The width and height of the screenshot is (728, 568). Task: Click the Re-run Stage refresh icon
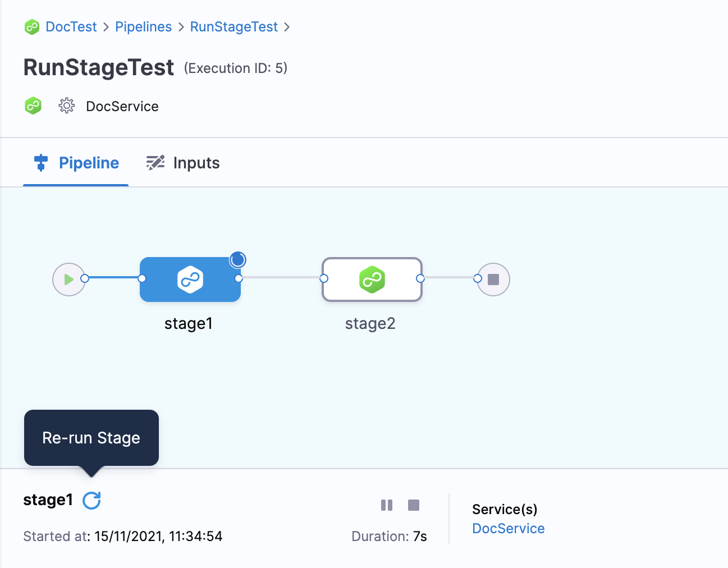[91, 500]
